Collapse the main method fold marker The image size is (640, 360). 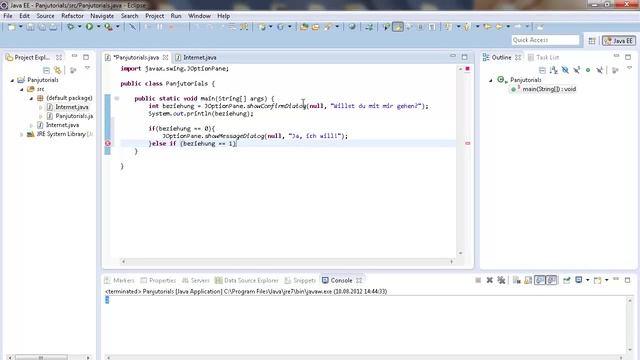pos(117,98)
